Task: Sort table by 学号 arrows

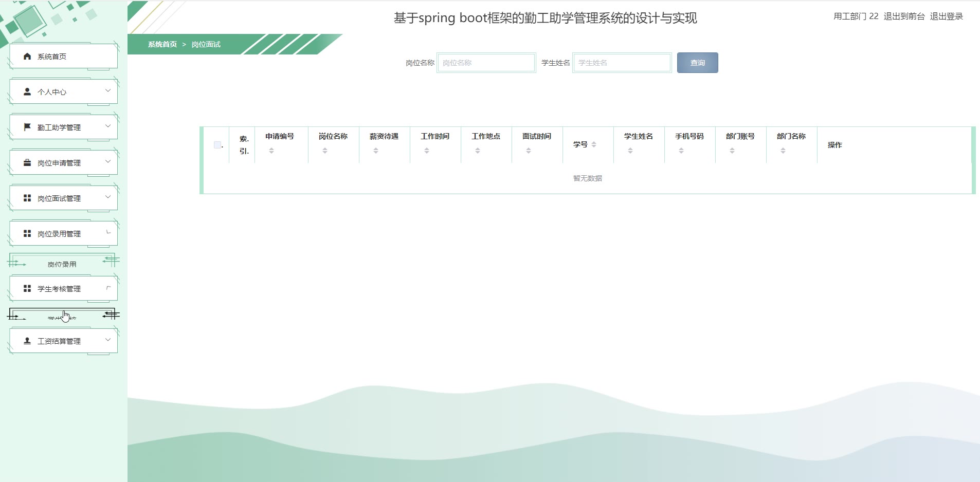Action: 594,144
